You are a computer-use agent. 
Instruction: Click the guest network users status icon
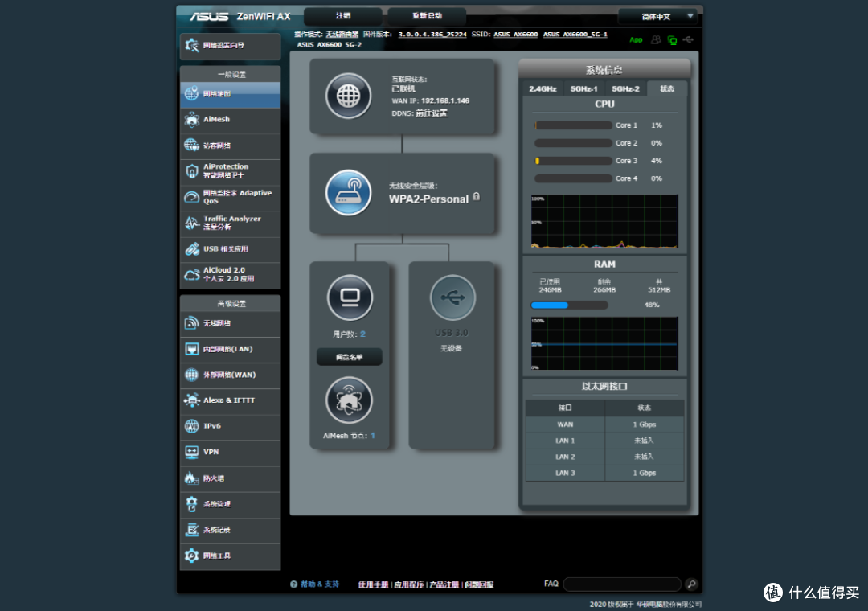pyautogui.click(x=656, y=40)
